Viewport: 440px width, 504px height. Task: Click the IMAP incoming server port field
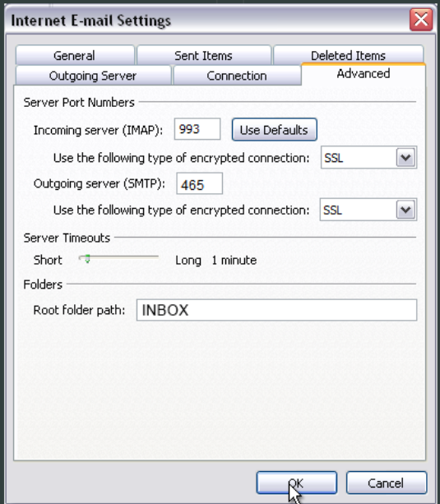pos(197,129)
